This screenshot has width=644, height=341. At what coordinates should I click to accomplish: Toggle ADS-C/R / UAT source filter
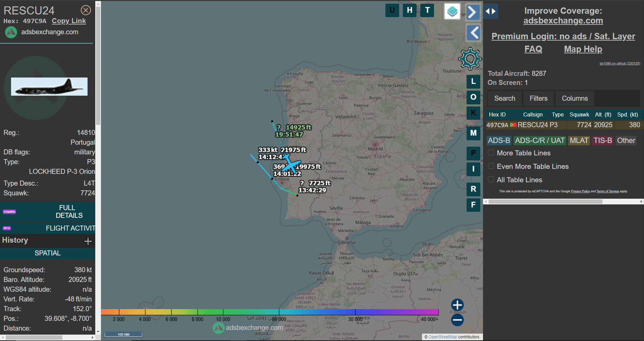pos(540,141)
